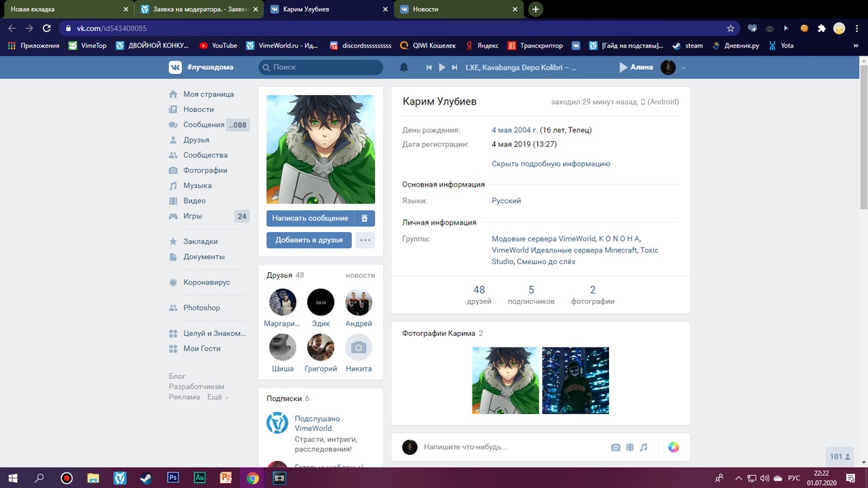Open Закладки bookmarks
The image size is (868, 488).
point(200,242)
